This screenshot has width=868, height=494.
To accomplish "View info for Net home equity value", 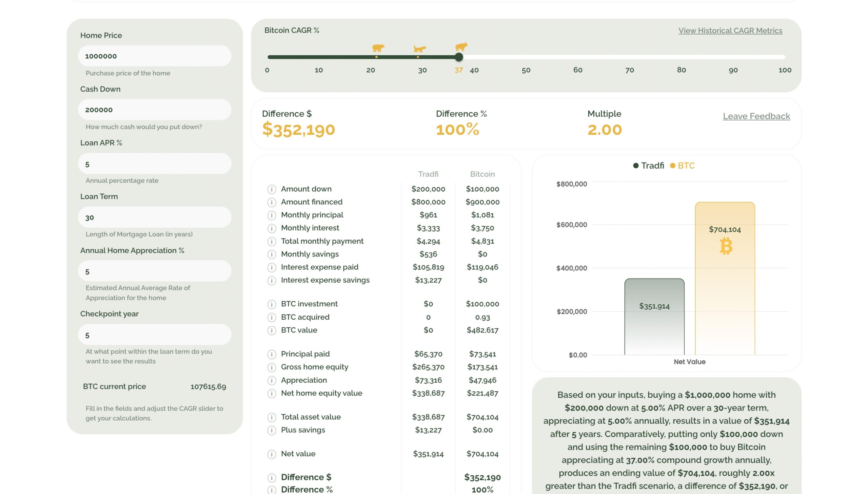I will (x=272, y=394).
